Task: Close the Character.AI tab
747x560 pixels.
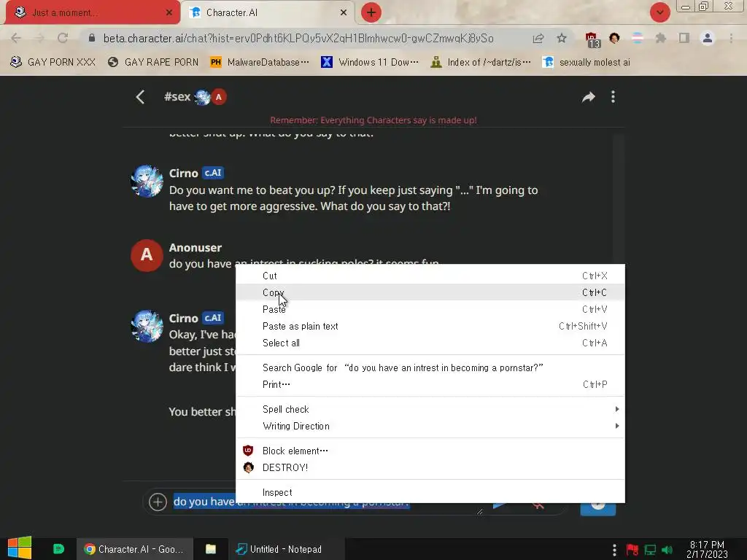Action: pos(344,12)
